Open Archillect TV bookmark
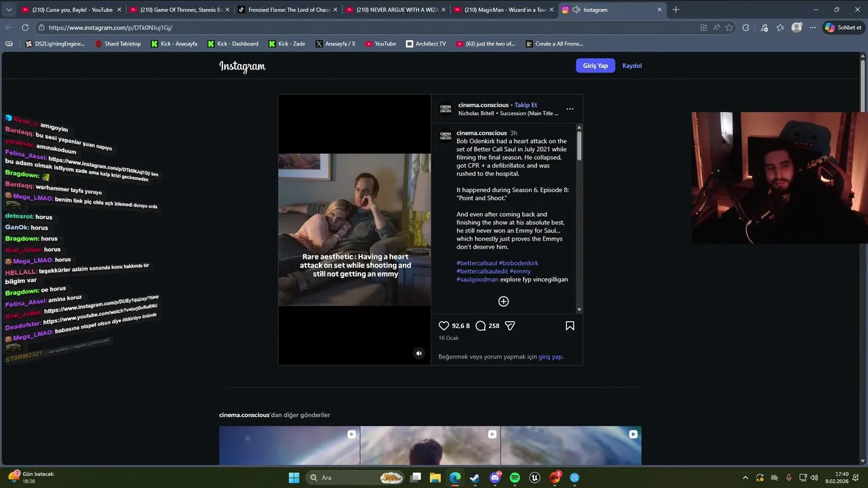 [x=426, y=44]
